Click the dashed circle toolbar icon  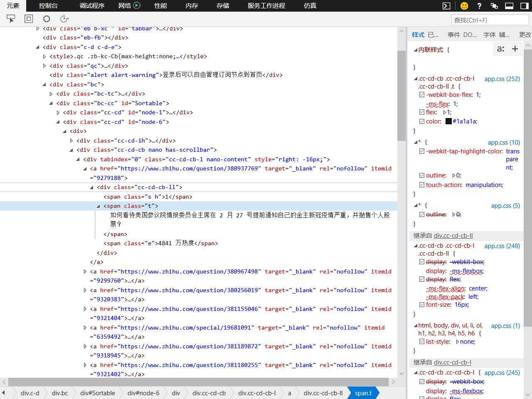[x=47, y=19]
